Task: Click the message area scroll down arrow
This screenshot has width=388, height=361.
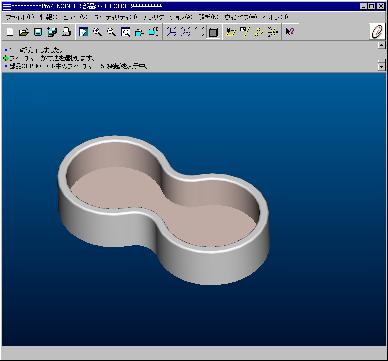Action: coord(382,67)
